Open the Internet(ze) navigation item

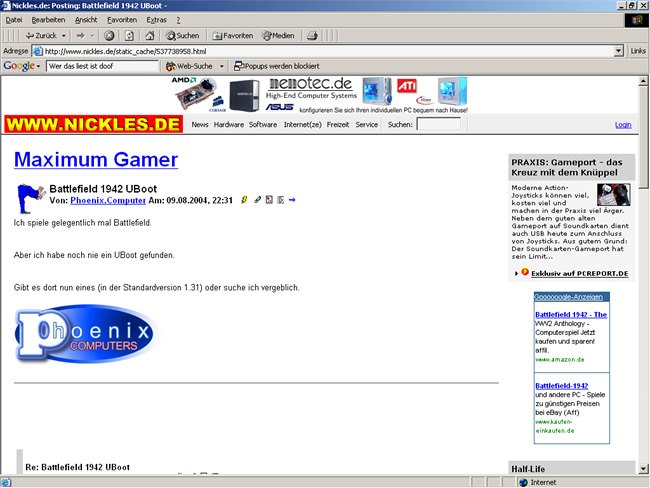[x=303, y=124]
